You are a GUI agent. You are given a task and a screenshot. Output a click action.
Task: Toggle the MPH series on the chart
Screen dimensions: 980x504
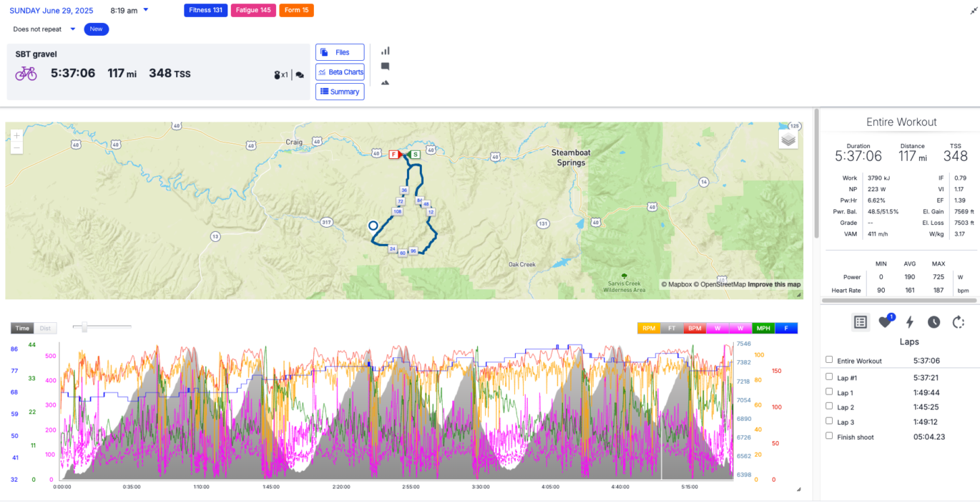(x=763, y=328)
